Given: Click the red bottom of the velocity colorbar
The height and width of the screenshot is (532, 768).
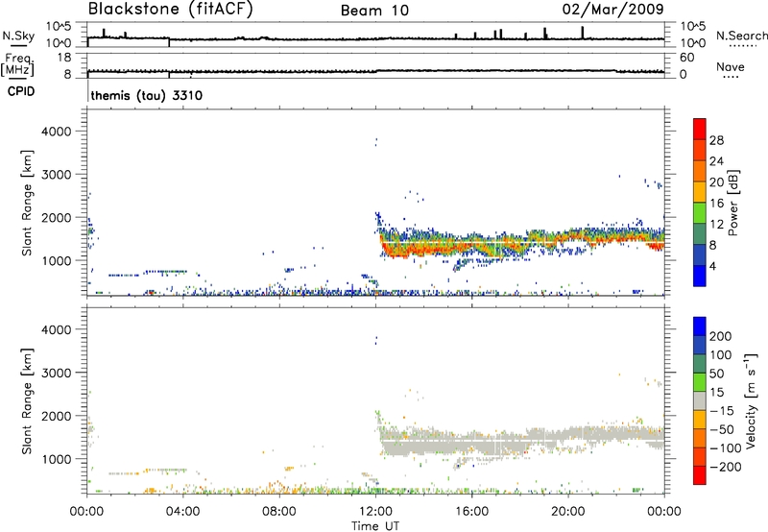Looking at the screenshot, I should click(700, 475).
